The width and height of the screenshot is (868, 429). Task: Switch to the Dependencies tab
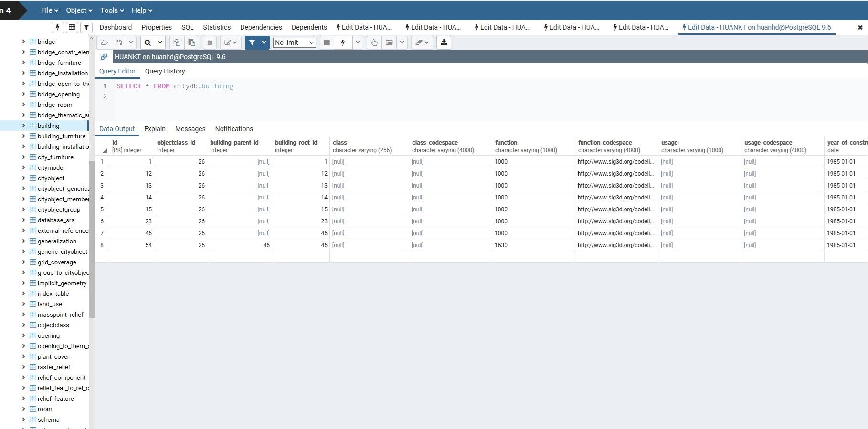click(261, 27)
